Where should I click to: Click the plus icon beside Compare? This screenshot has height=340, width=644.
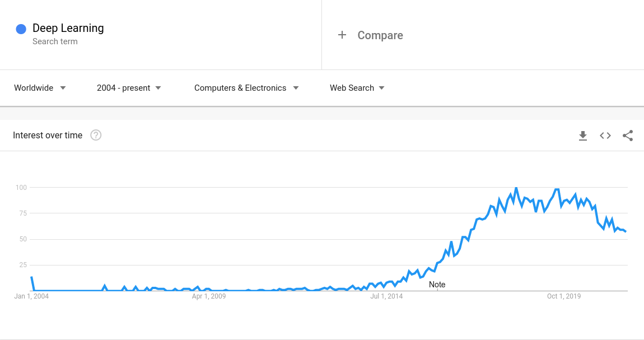click(x=342, y=35)
